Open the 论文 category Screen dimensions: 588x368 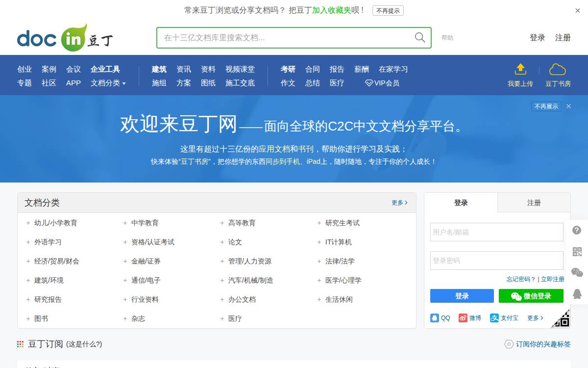tap(235, 242)
